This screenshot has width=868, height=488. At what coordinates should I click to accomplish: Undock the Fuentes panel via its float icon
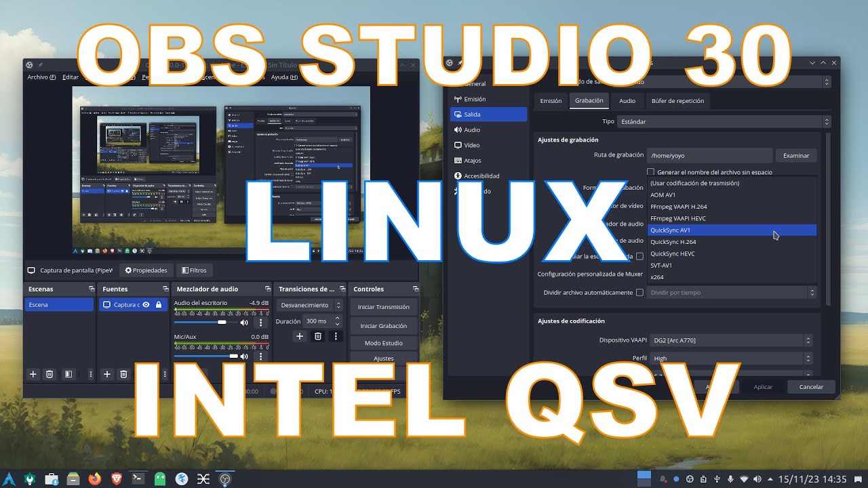165,289
